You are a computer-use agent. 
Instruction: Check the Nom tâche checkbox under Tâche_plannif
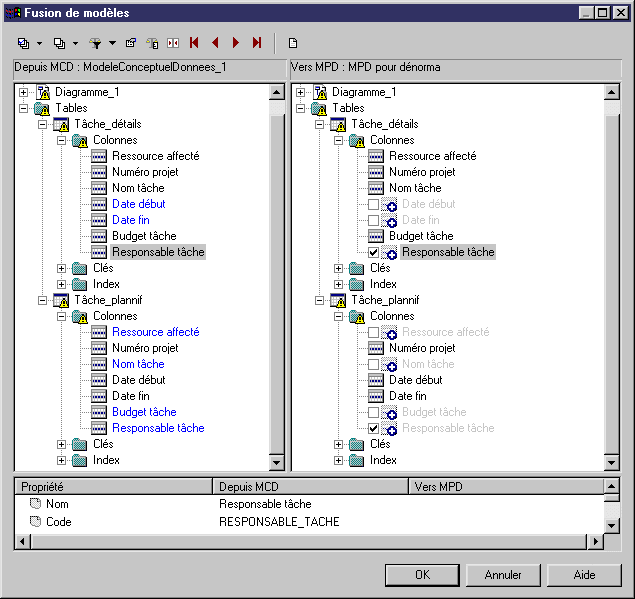(373, 365)
